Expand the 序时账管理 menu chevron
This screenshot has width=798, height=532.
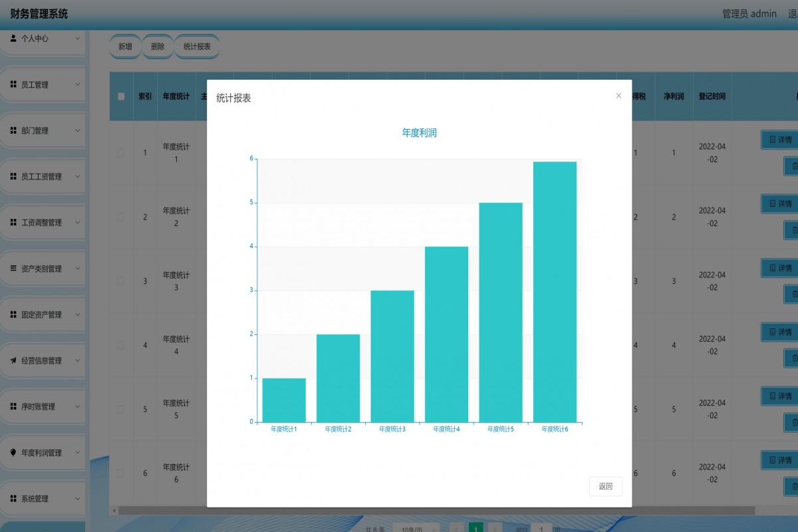(77, 406)
